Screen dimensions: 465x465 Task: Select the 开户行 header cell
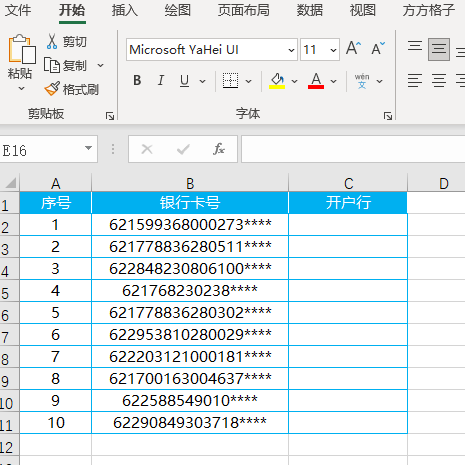[348, 202]
